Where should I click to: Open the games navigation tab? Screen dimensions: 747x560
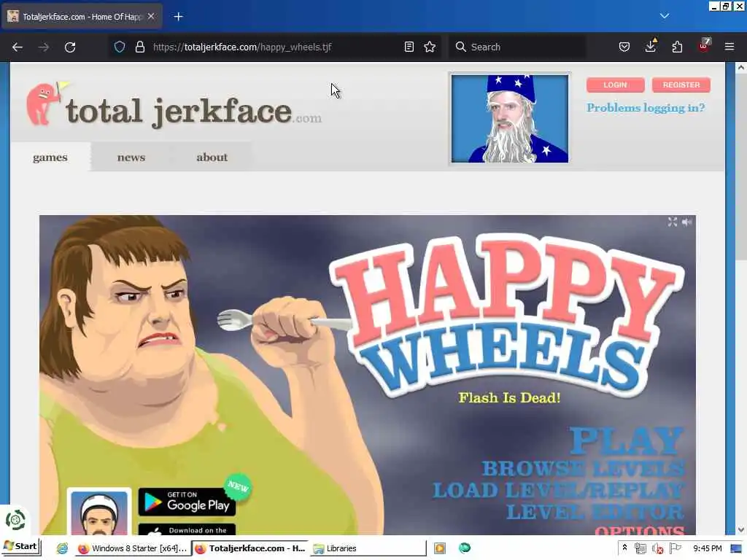click(x=50, y=157)
